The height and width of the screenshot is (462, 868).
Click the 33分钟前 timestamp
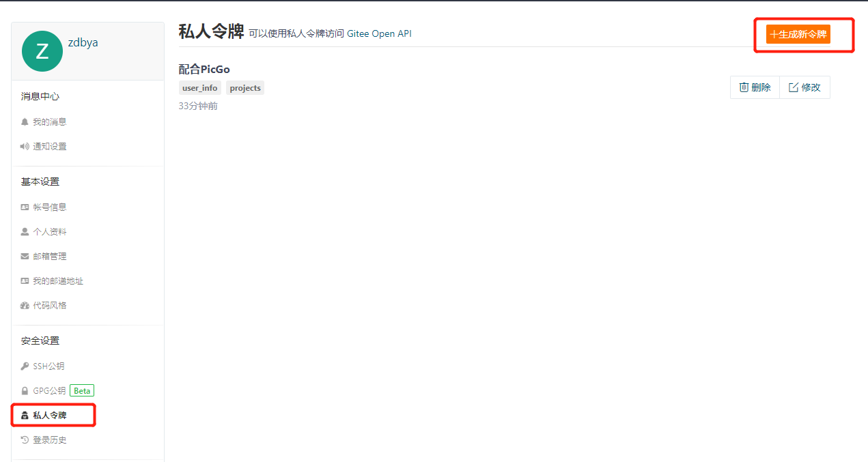[x=198, y=106]
